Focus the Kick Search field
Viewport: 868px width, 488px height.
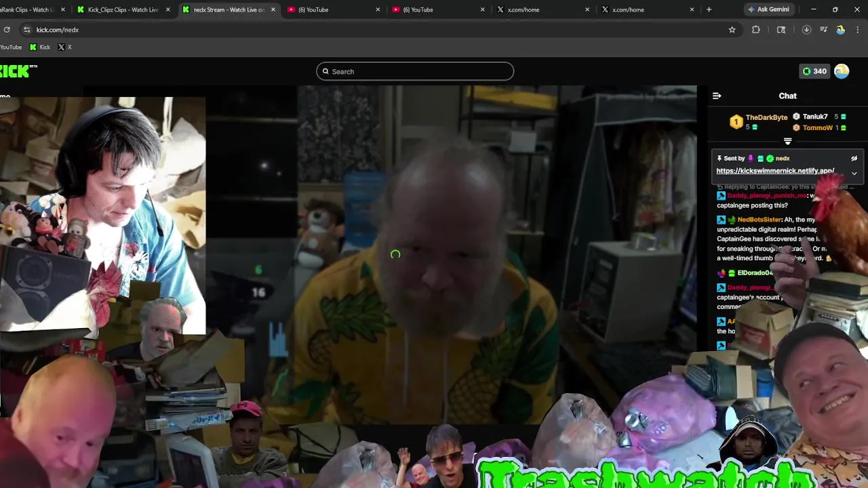tap(415, 71)
